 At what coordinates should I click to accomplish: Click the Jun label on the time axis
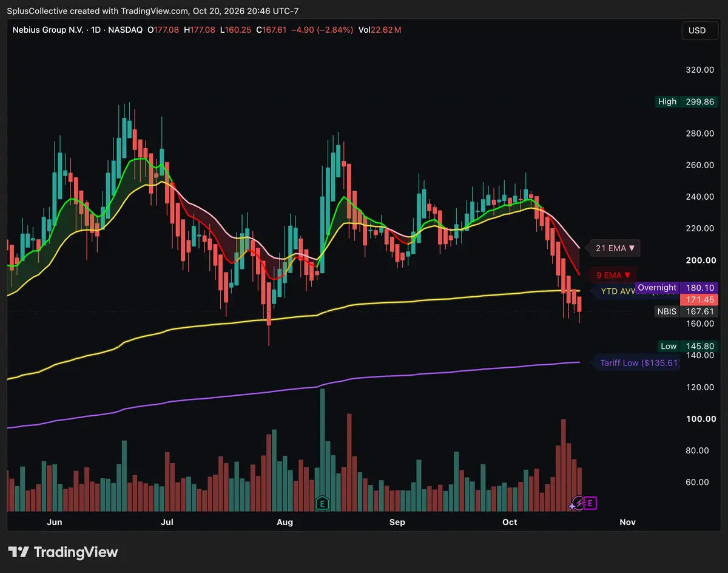pos(55,522)
